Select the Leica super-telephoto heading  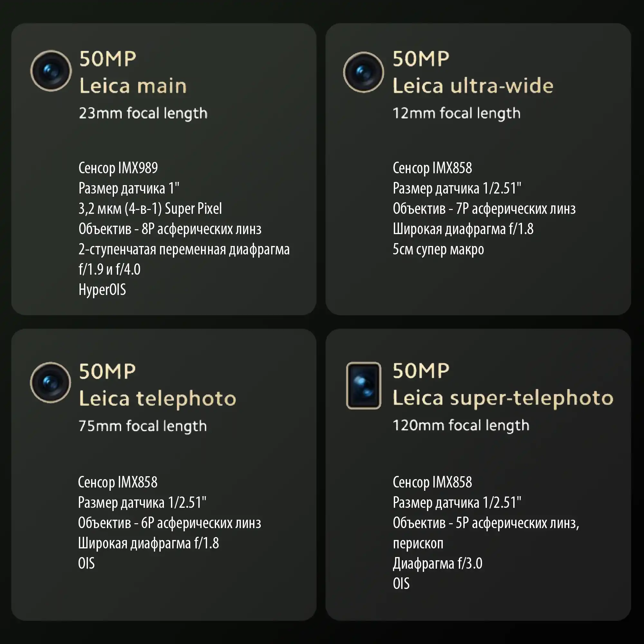pos(503,398)
